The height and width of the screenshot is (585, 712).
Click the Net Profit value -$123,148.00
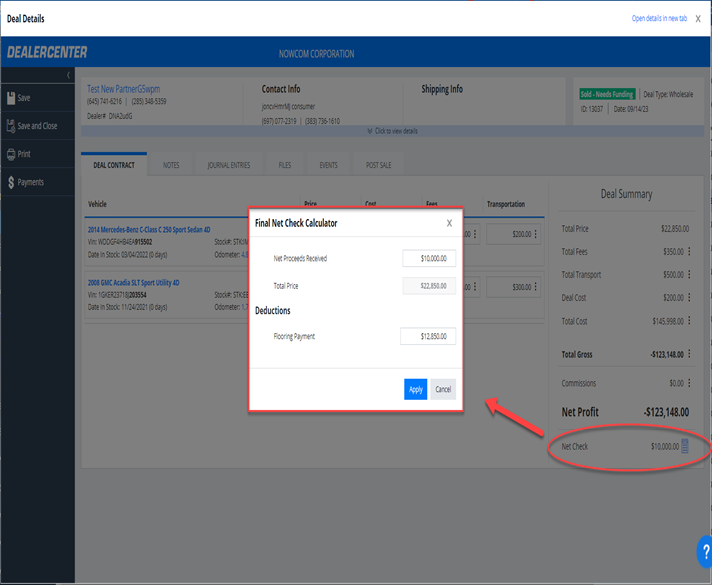point(666,412)
